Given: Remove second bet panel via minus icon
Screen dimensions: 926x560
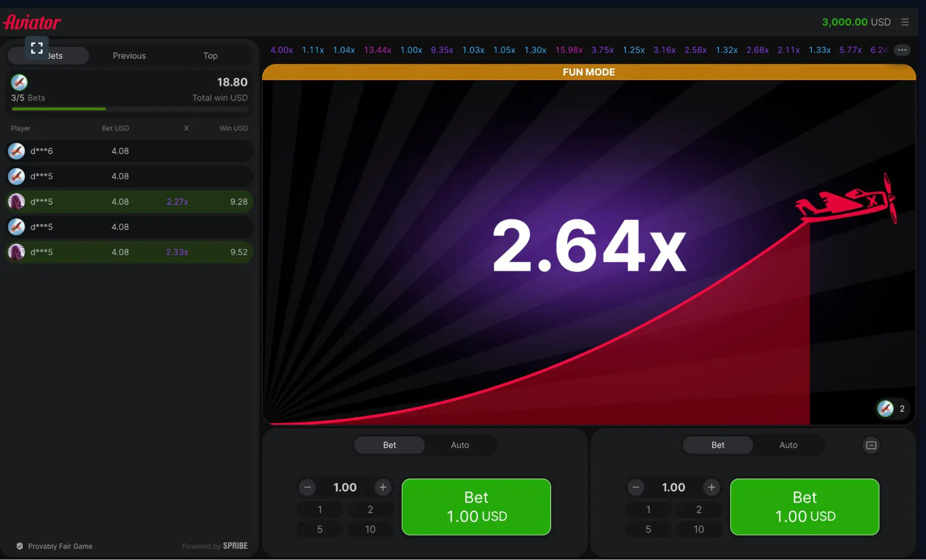Looking at the screenshot, I should [871, 445].
